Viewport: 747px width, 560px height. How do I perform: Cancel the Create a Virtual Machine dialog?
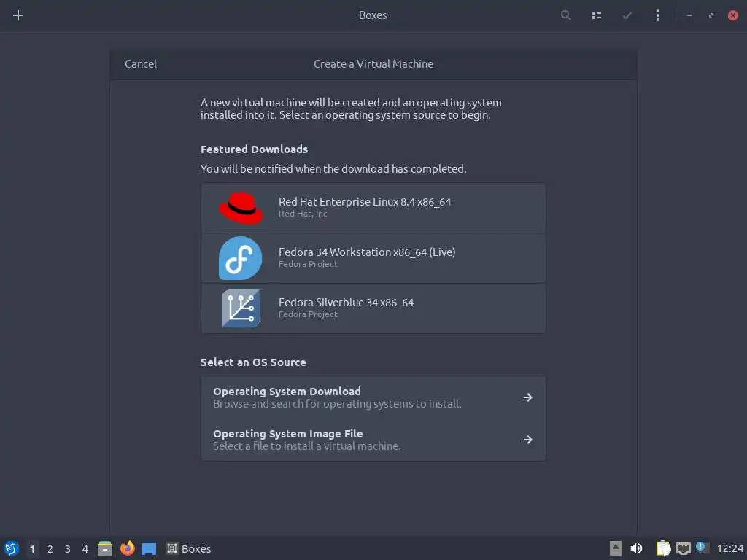coord(141,64)
